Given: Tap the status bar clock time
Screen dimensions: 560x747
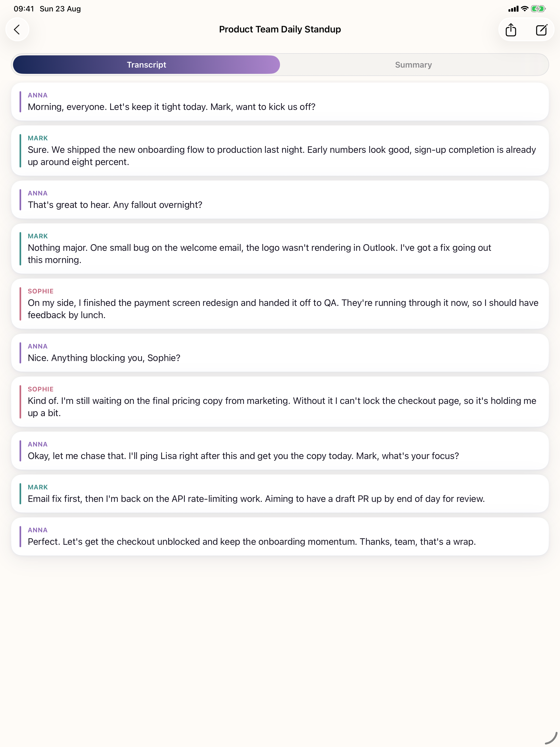Looking at the screenshot, I should [24, 9].
